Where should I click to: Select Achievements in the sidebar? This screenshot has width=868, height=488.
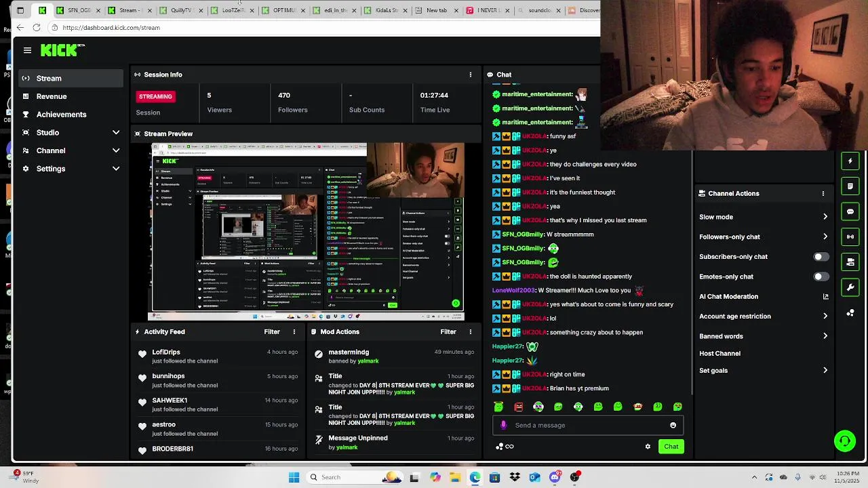point(71,115)
